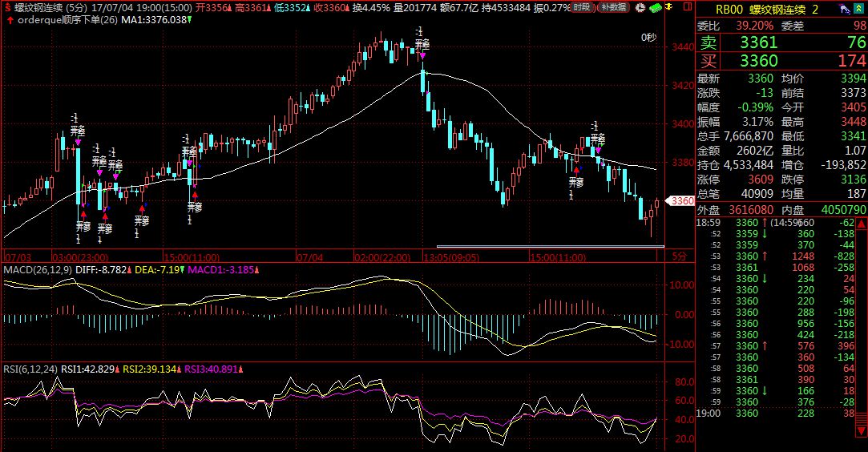Click the RB00 螺纹钢连续 contract title
The height and width of the screenshot is (452, 868).
761,10
